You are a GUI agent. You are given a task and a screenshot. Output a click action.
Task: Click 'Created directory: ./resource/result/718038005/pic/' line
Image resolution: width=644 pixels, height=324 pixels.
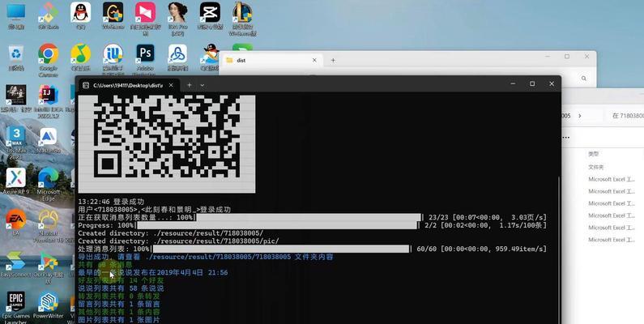click(179, 241)
